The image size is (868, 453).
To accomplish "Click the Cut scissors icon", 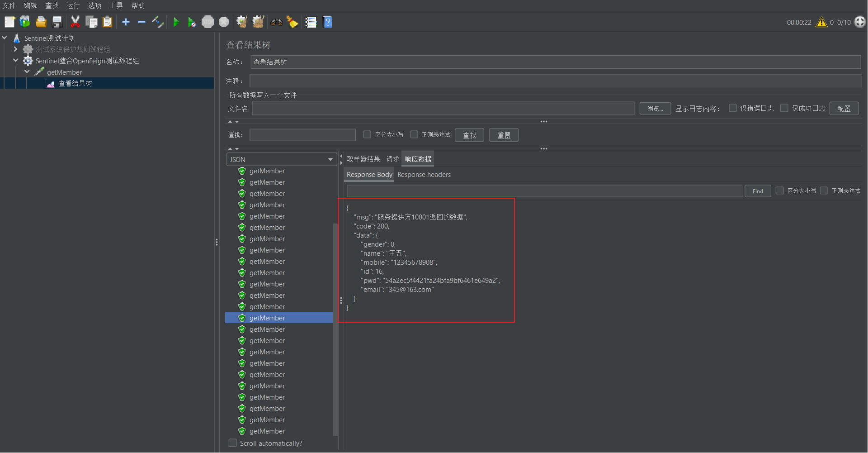I will [75, 22].
